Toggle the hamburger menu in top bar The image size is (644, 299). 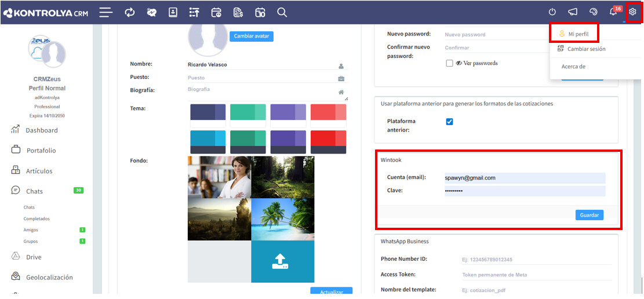(105, 12)
